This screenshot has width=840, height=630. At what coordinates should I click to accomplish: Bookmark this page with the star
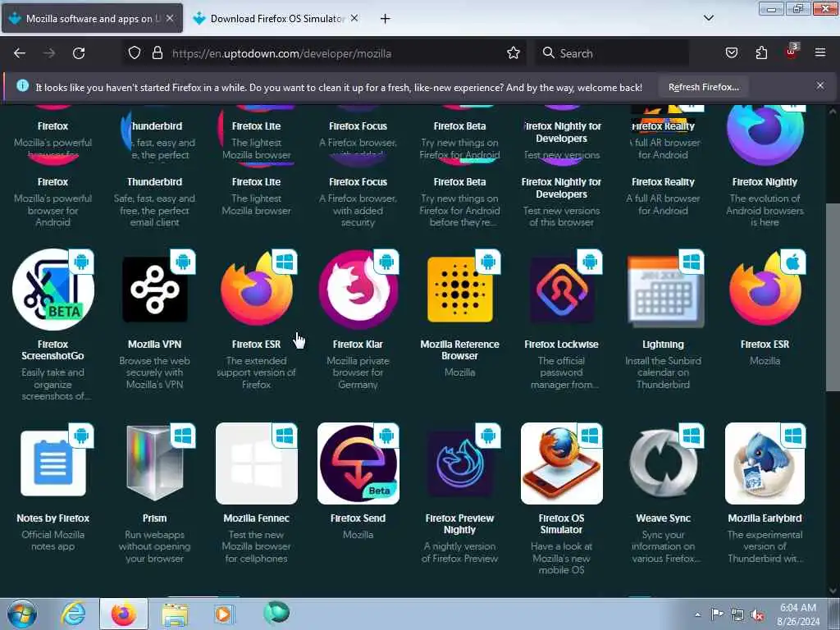(x=514, y=53)
